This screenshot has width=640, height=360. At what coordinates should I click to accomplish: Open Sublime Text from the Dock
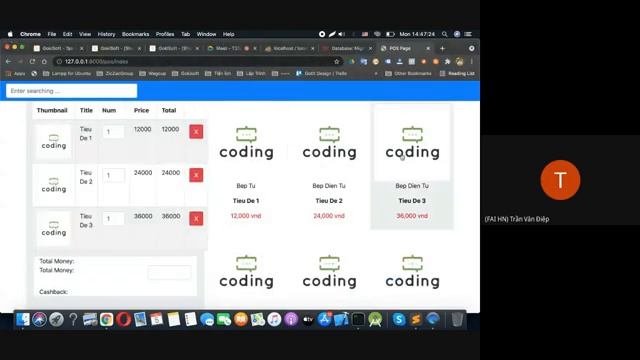(416, 319)
